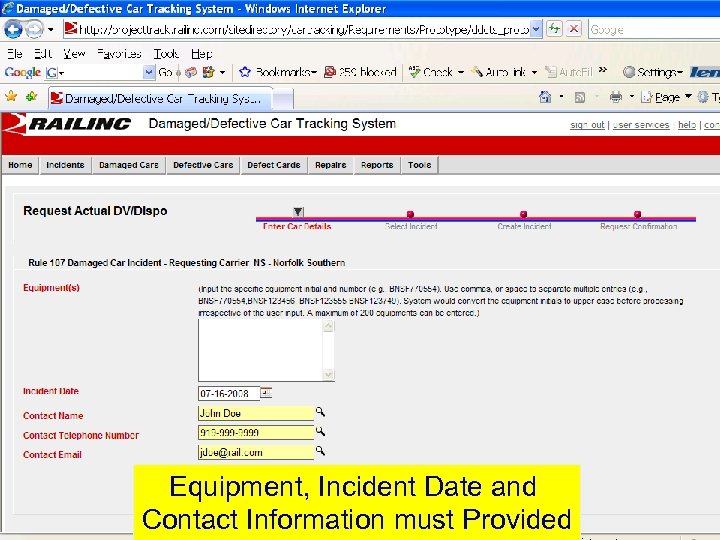The image size is (720, 540).
Task: Click the Contact Name field with John Doe
Action: [x=256, y=413]
